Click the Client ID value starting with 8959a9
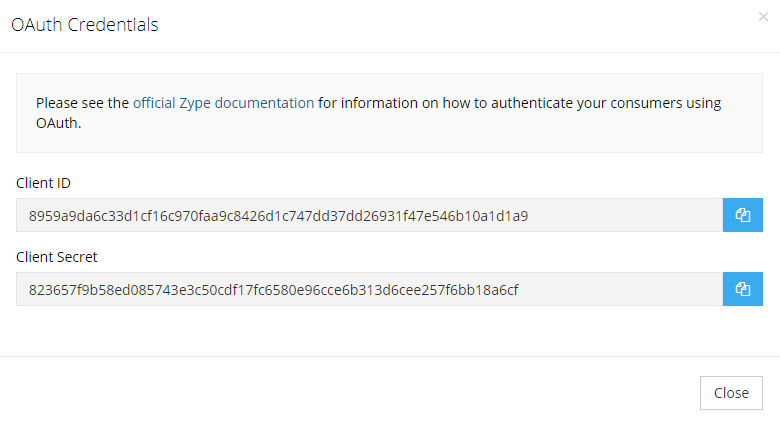 point(278,216)
